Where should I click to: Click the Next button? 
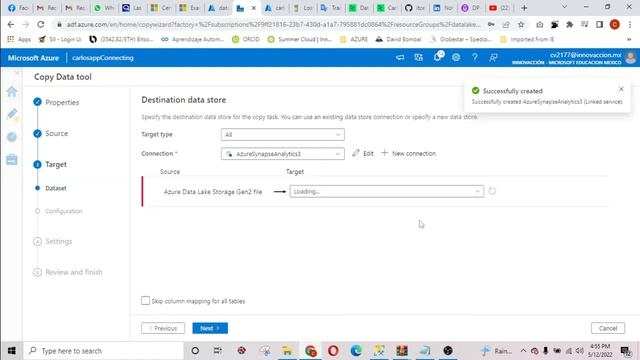click(x=210, y=328)
